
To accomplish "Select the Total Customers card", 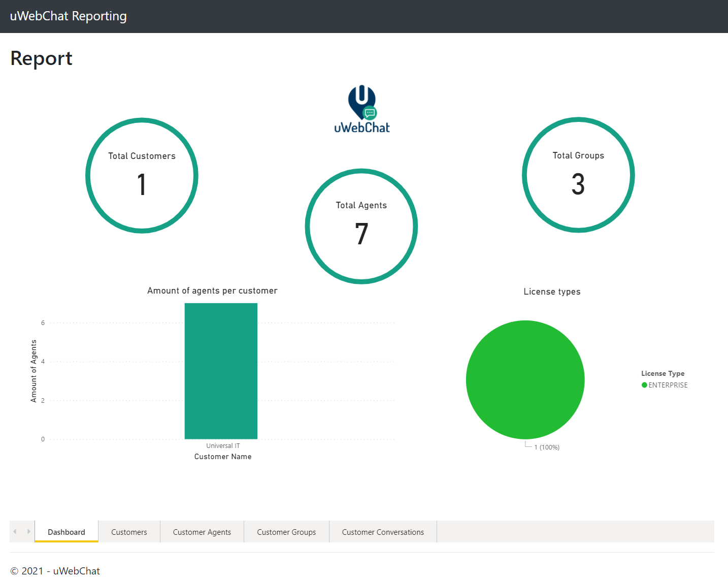I will 142,175.
